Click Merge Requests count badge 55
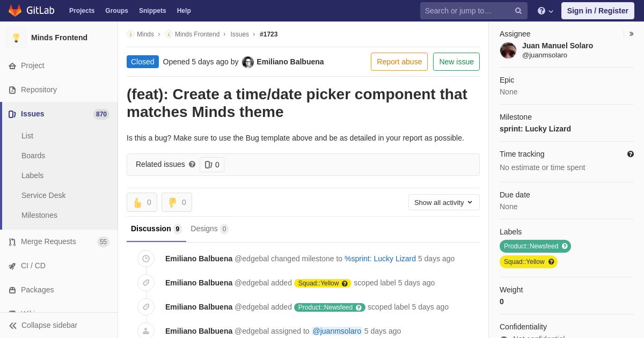Screen dimensions: 644x338 pyautogui.click(x=103, y=242)
